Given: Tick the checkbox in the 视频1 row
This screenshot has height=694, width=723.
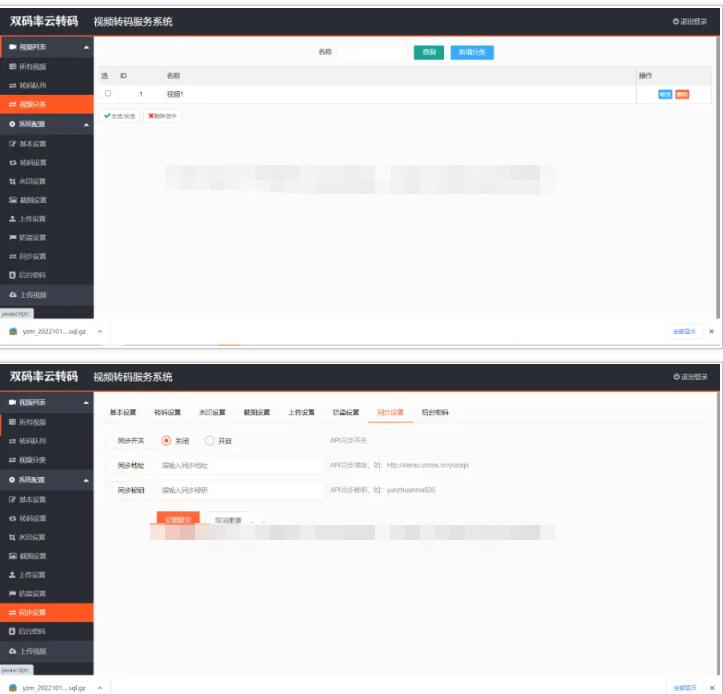Looking at the screenshot, I should (108, 94).
